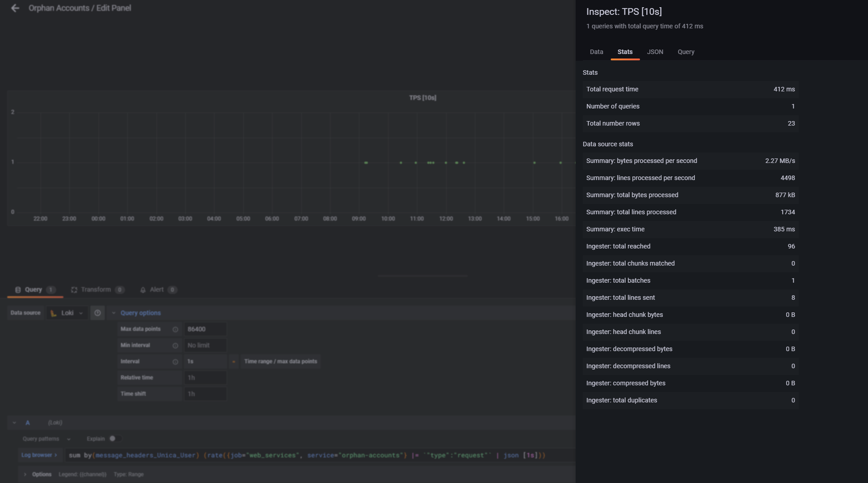Screen dimensions: 868x483
Task: Click the Time range / max data points label
Action: pos(281,361)
